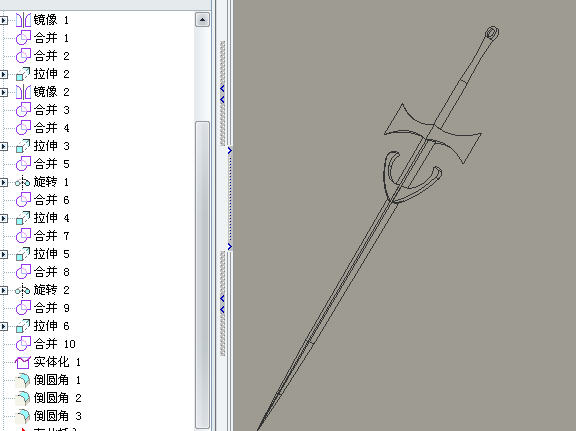The width and height of the screenshot is (576, 431).
Task: Click the 合并 4 merge icon
Action: 23,128
